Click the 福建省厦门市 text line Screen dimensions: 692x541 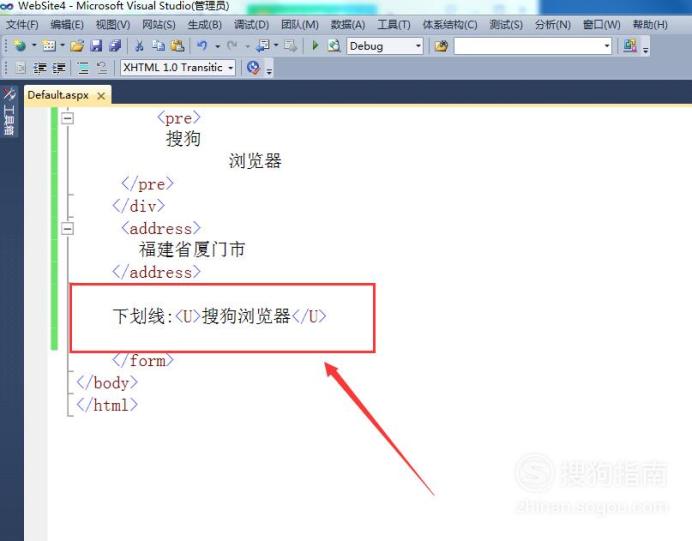tap(192, 250)
